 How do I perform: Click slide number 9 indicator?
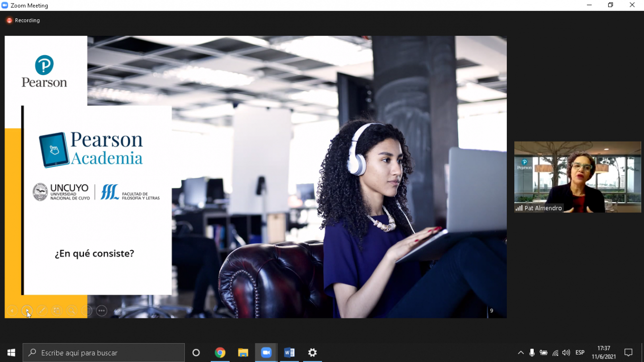[x=491, y=311]
